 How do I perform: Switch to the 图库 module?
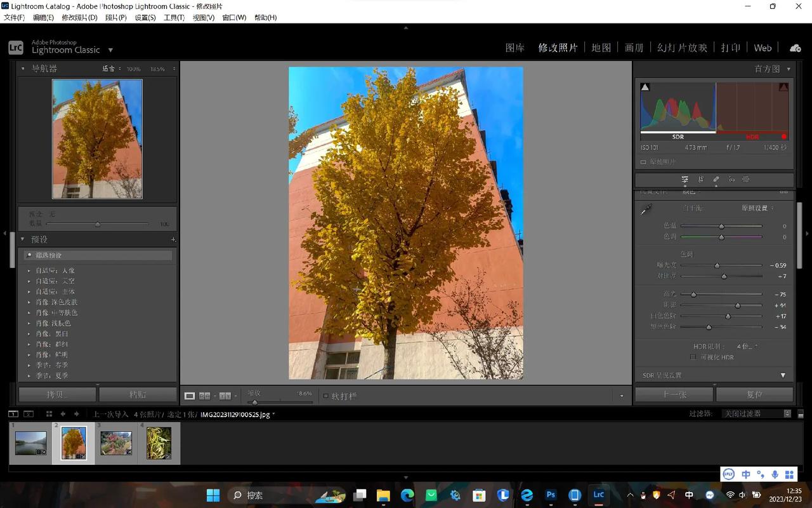click(x=514, y=47)
